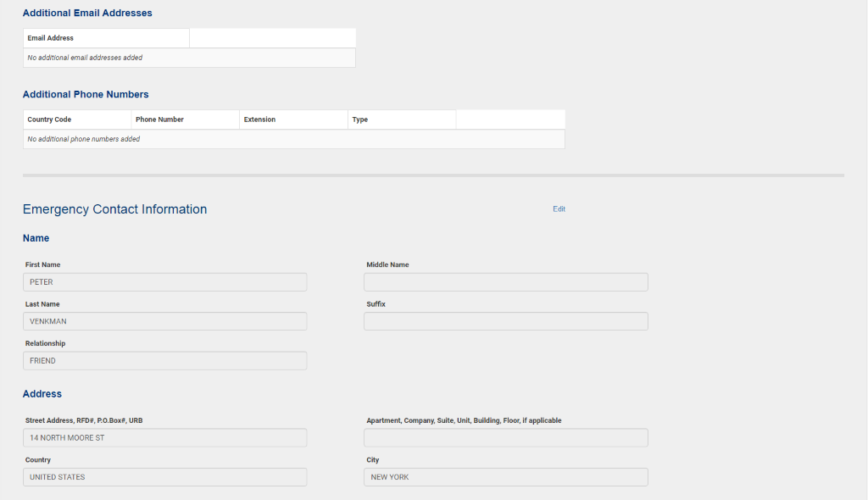Viewport: 868px width, 500px height.
Task: Click the Country Code column header
Action: pyautogui.click(x=77, y=119)
